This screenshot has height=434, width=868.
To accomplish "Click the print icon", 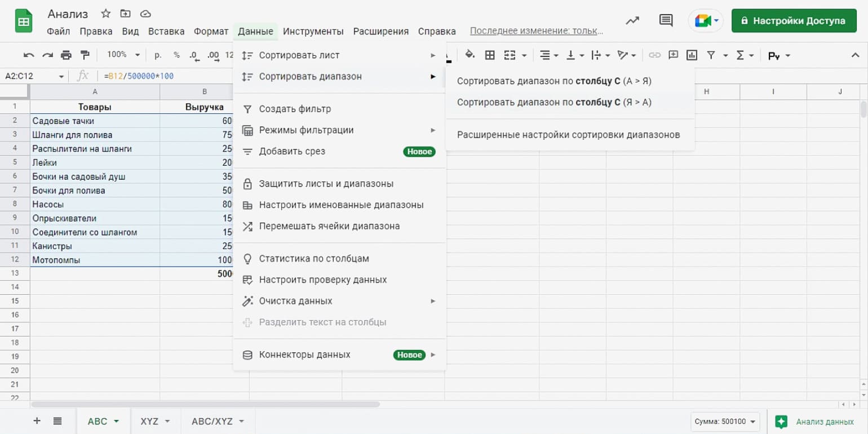I will click(67, 55).
